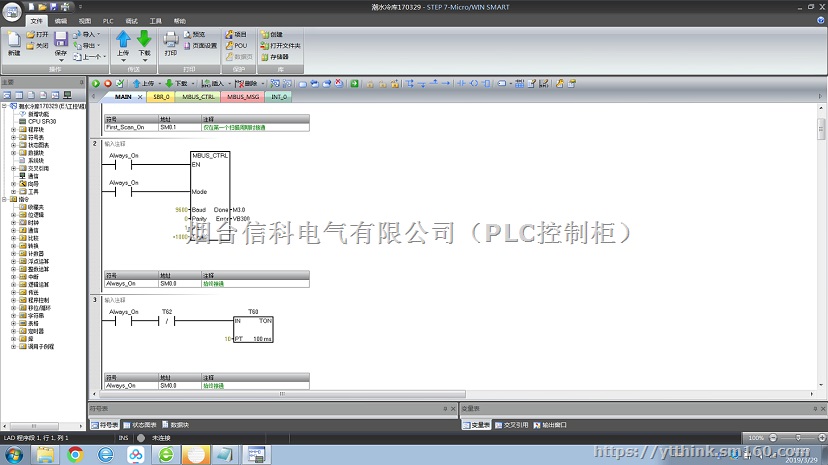Click the green Run PLC button
This screenshot has width=828, height=465.
click(x=96, y=83)
